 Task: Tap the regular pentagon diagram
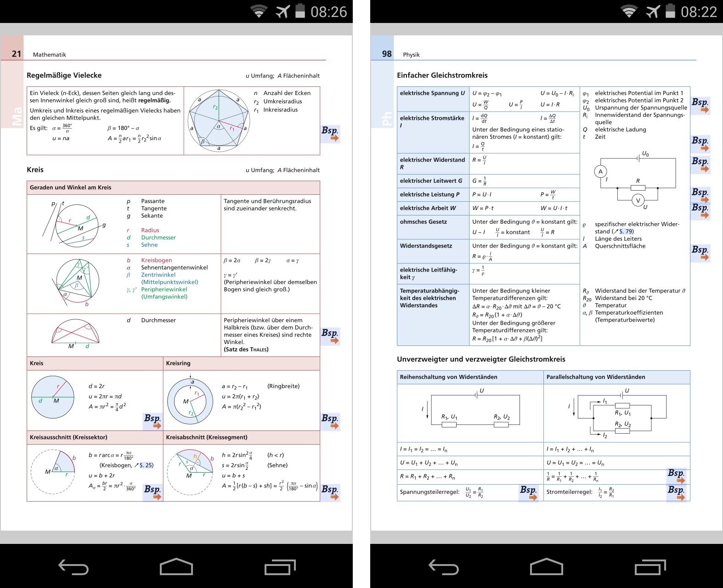[219, 121]
